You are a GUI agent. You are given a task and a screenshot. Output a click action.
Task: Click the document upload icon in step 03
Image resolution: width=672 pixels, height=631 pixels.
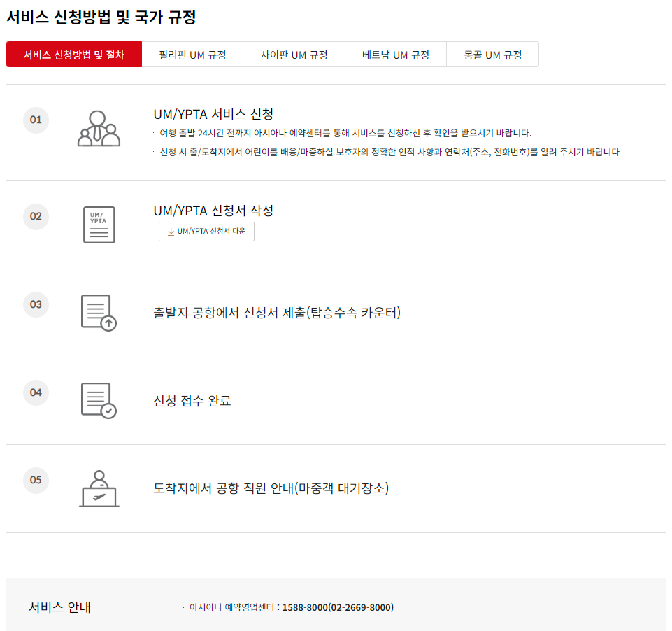point(99,313)
